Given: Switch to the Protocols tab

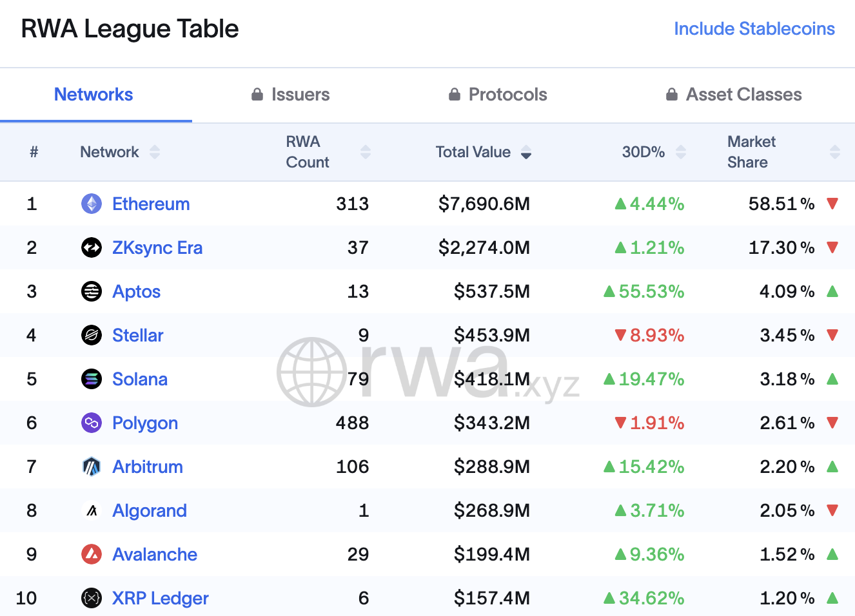Looking at the screenshot, I should (498, 95).
